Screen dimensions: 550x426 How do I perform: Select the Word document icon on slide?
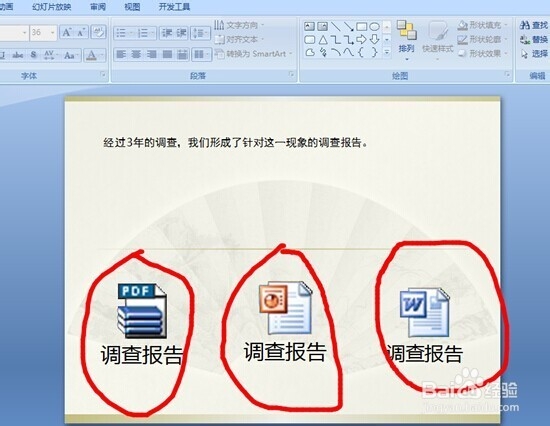tap(424, 312)
